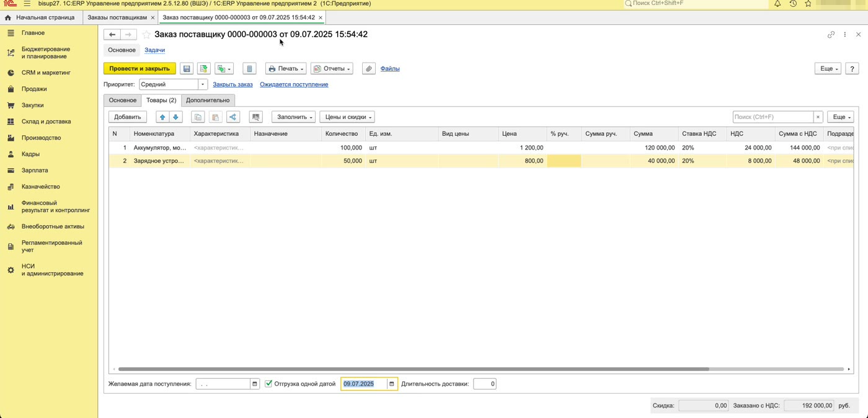Expand the Приоритет dropdown
The image size is (868, 418).
pos(203,84)
